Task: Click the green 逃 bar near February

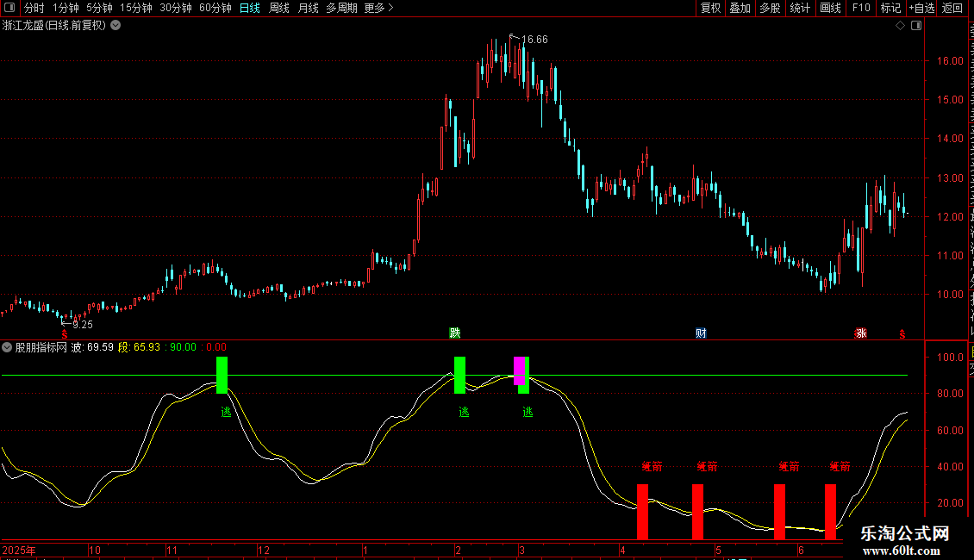Action: [x=459, y=375]
